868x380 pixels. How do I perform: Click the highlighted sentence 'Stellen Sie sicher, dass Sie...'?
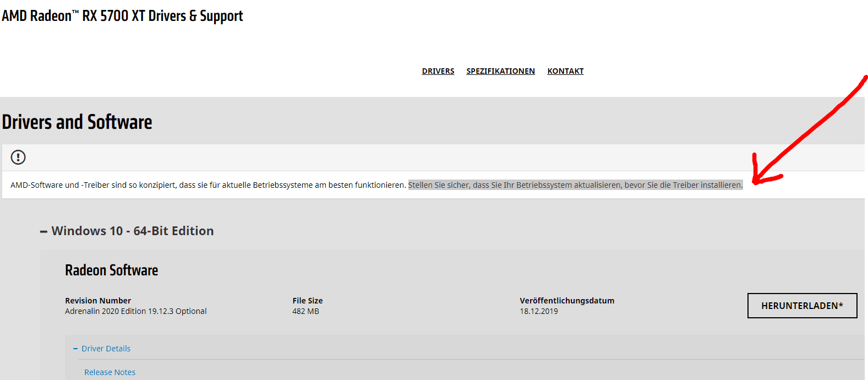[x=575, y=185]
